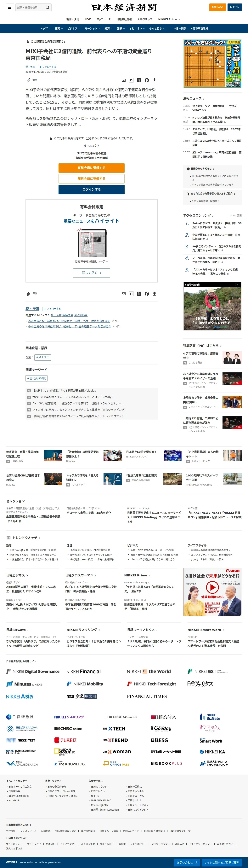Click the サイトに関するご意見ご要望 footer button
The width and height of the screenshot is (248, 868).
(x=222, y=862)
